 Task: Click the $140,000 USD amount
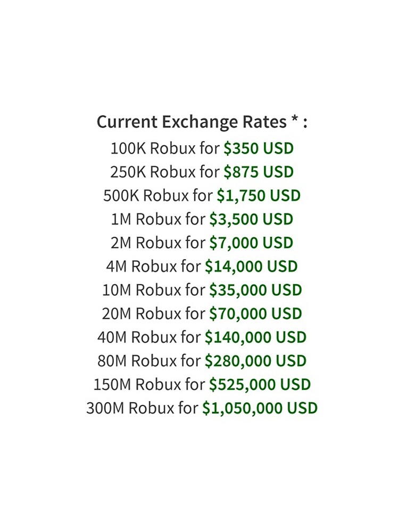coord(255,337)
